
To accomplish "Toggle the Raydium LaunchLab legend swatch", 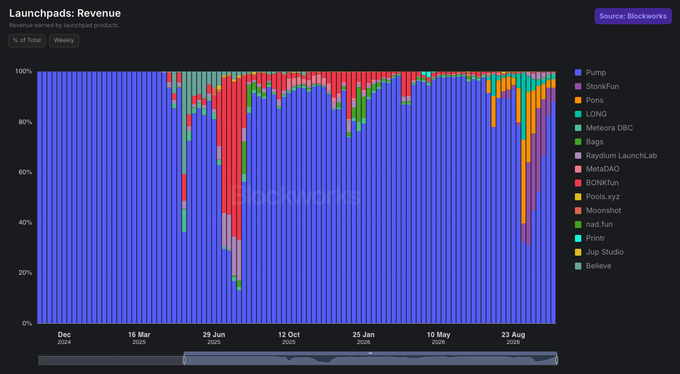I will click(x=578, y=155).
